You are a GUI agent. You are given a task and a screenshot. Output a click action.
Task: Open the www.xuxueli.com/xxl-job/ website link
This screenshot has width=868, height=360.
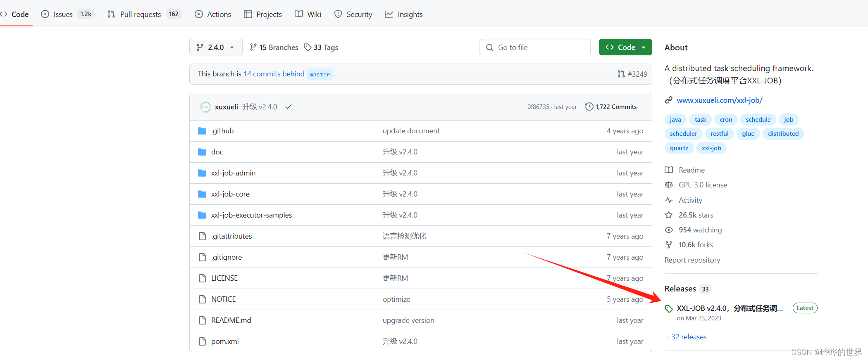pyautogui.click(x=720, y=100)
